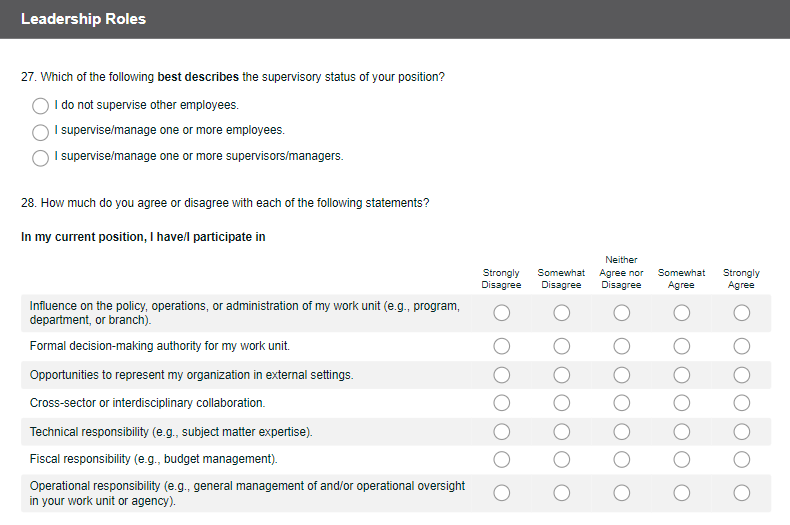The height and width of the screenshot is (525, 790).
Task: Click the Fiscal responsibility statement text
Action: click(x=154, y=460)
